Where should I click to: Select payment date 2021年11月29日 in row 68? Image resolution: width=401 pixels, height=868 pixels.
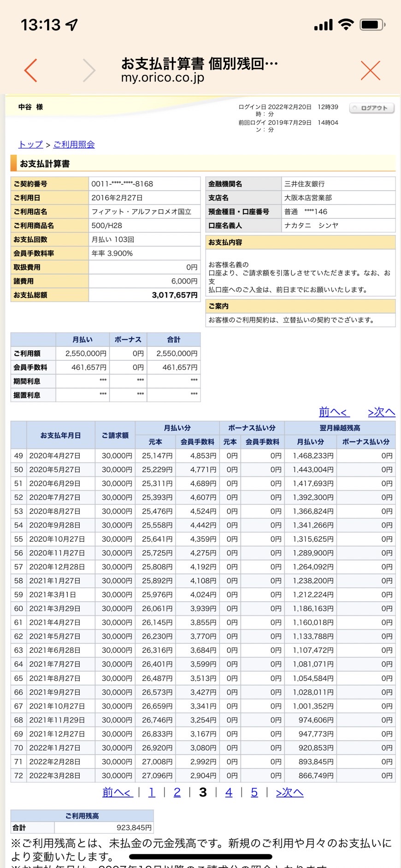(x=57, y=720)
